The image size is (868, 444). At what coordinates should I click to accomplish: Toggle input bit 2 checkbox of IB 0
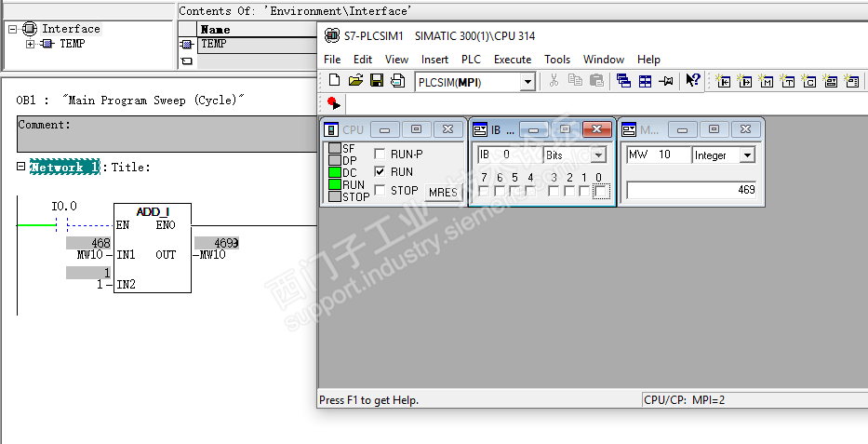[x=569, y=191]
